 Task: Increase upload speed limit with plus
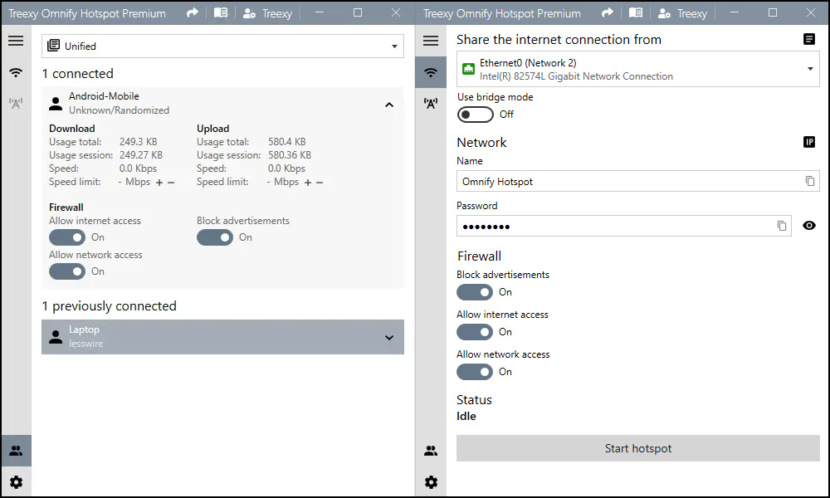tap(308, 183)
